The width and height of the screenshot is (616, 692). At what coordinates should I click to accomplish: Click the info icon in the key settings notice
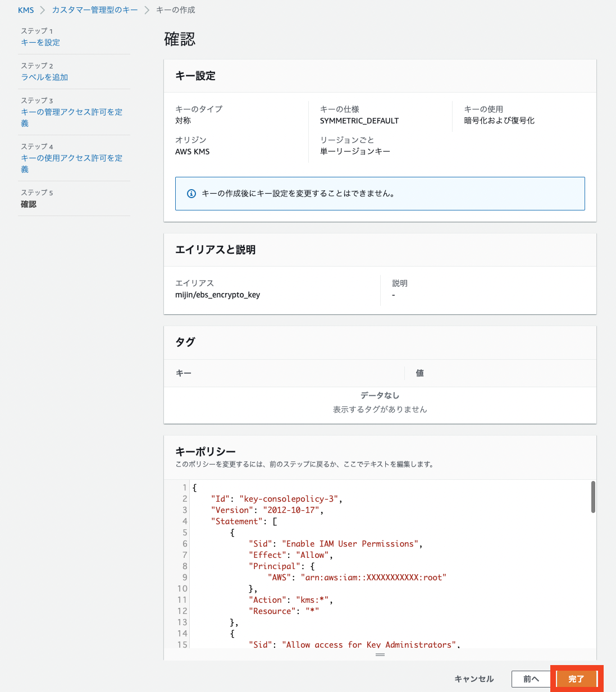coord(191,194)
